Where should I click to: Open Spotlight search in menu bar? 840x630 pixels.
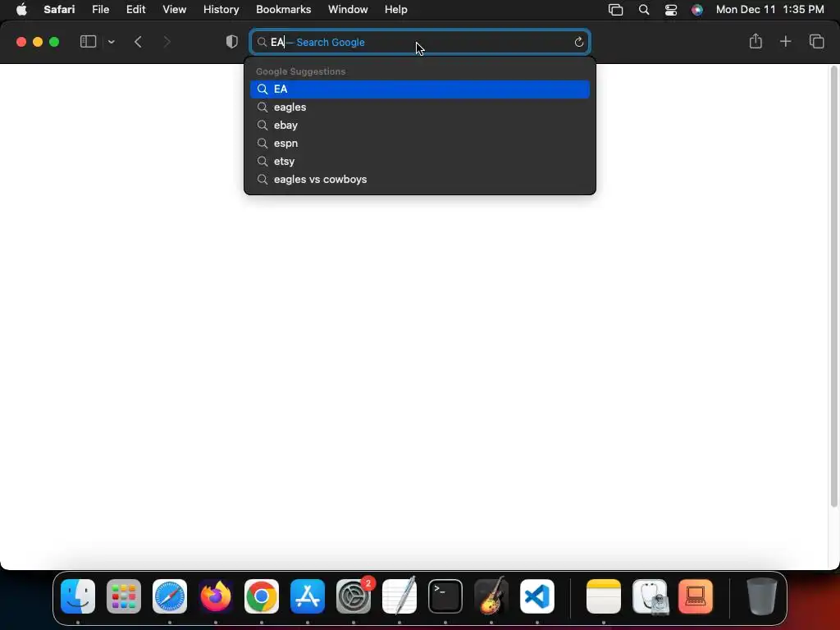click(x=644, y=10)
